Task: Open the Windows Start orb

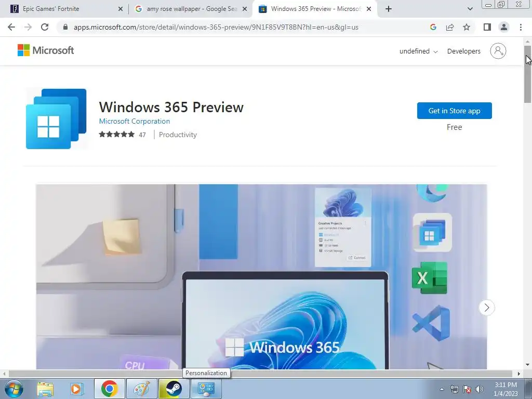Action: 14,389
